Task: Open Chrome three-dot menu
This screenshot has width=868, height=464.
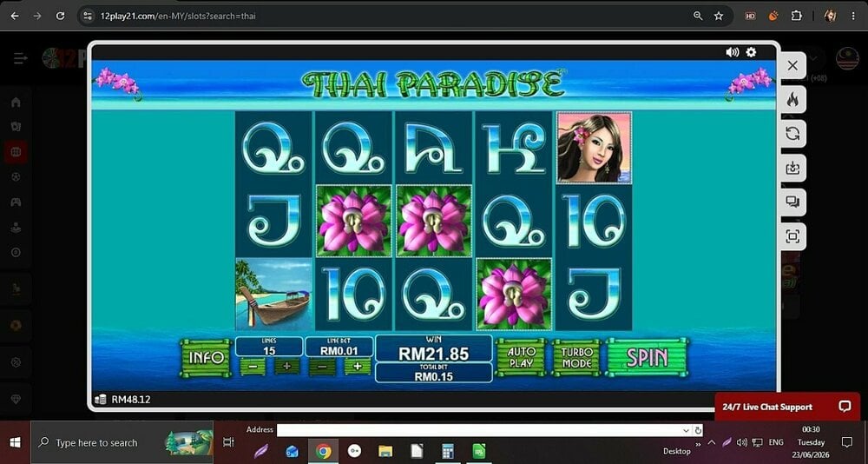Action: [853, 17]
